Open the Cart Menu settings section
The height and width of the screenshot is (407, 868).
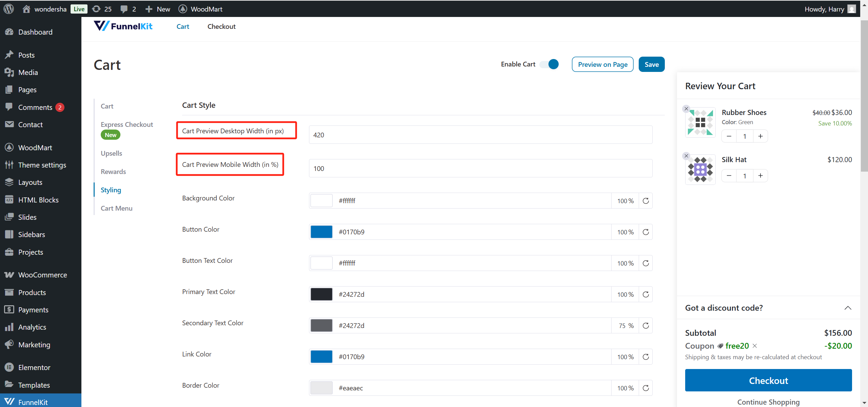pyautogui.click(x=116, y=208)
